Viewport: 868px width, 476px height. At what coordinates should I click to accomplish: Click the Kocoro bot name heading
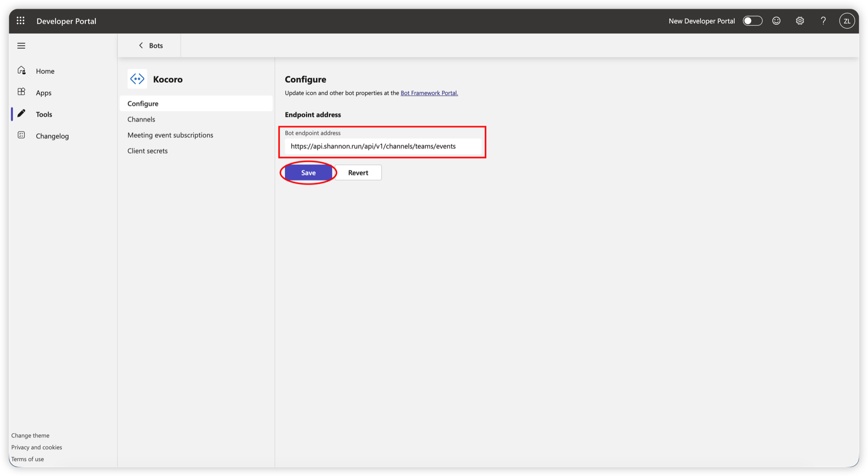click(x=168, y=79)
